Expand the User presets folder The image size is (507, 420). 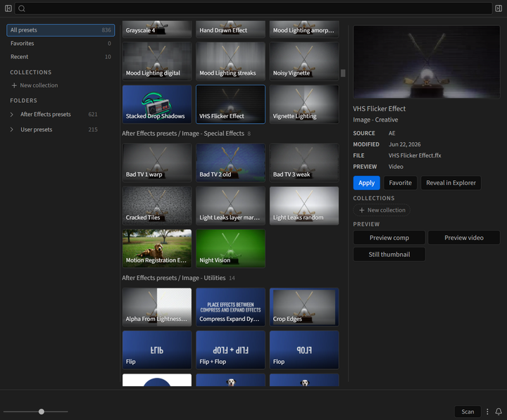tap(12, 129)
